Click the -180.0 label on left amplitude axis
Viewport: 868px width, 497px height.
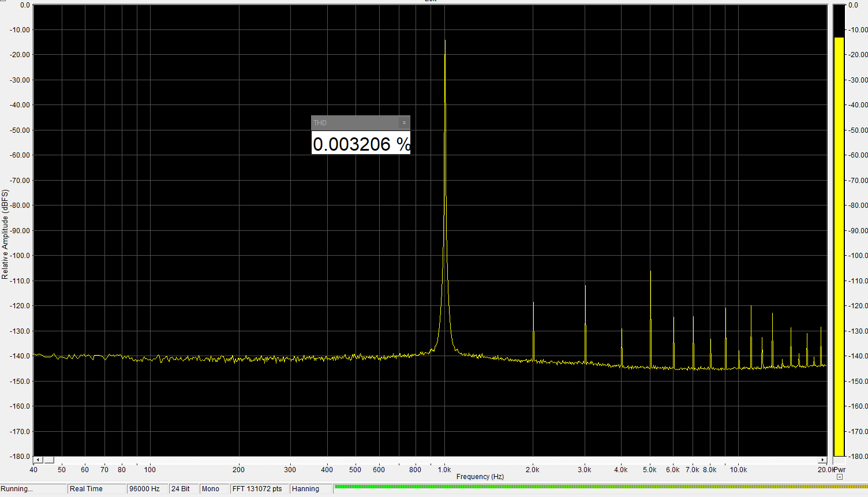pos(20,457)
